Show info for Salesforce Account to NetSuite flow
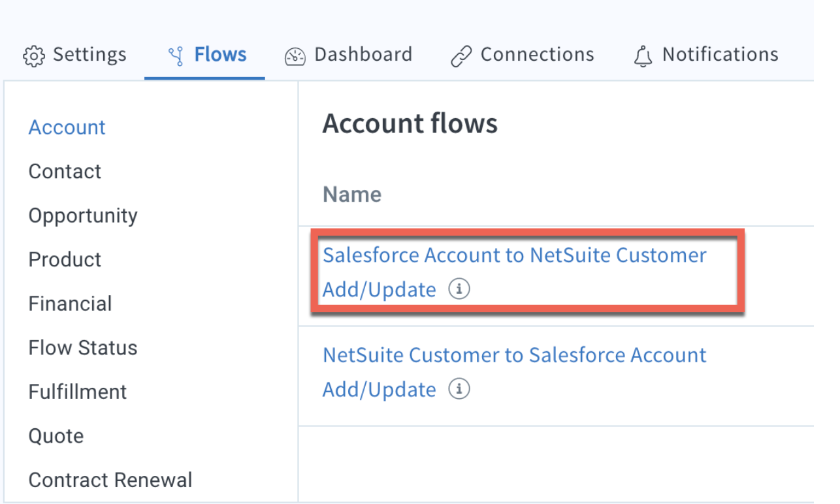The image size is (840, 504). pos(459,289)
